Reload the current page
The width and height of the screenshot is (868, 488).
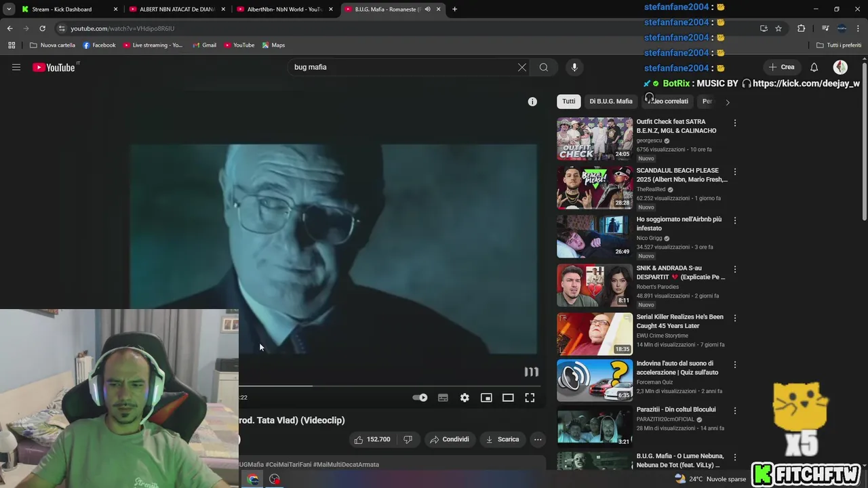42,28
